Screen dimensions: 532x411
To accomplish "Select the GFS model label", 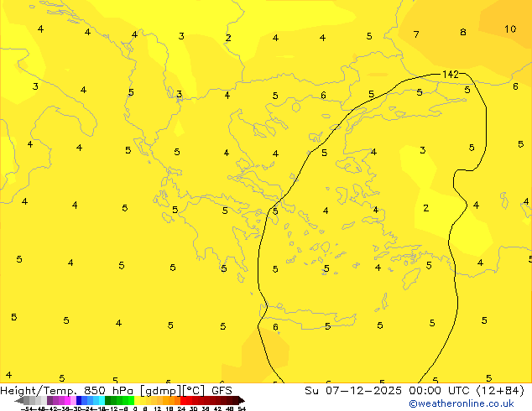I will pos(222,391).
